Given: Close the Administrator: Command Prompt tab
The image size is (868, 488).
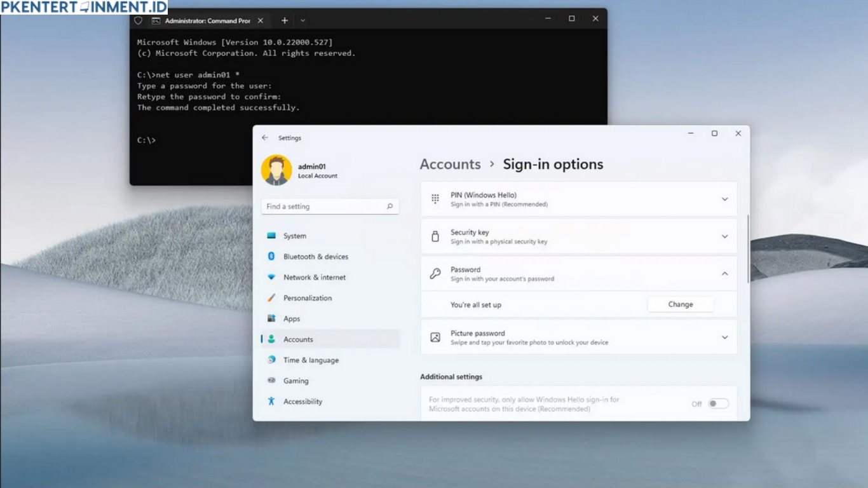Looking at the screenshot, I should (x=261, y=20).
